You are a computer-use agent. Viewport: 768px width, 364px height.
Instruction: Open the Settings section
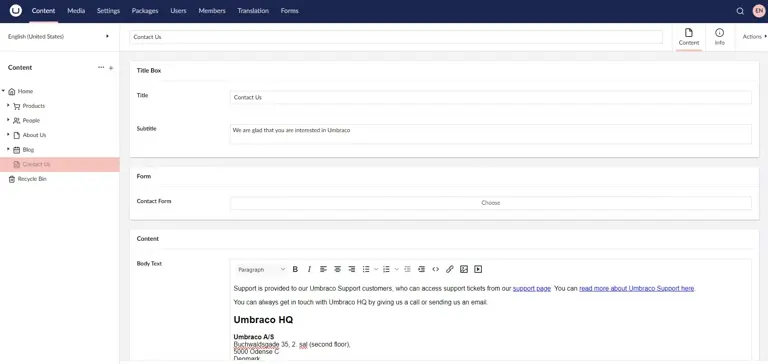(108, 11)
